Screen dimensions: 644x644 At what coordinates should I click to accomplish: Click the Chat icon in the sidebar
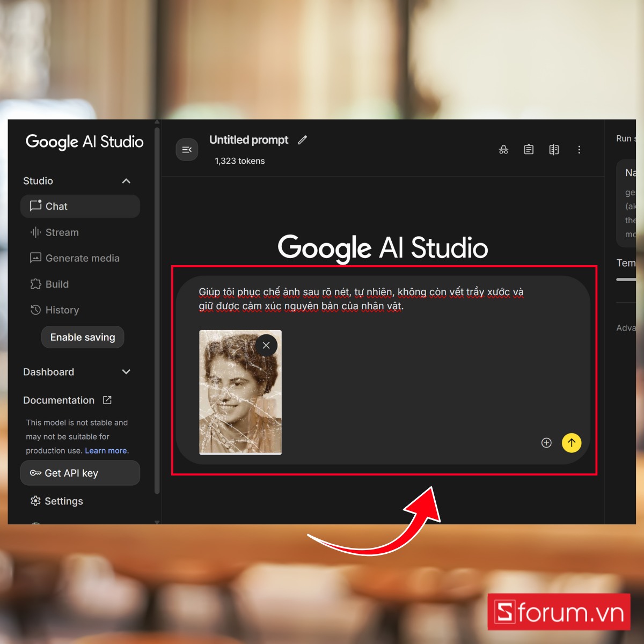coord(35,206)
